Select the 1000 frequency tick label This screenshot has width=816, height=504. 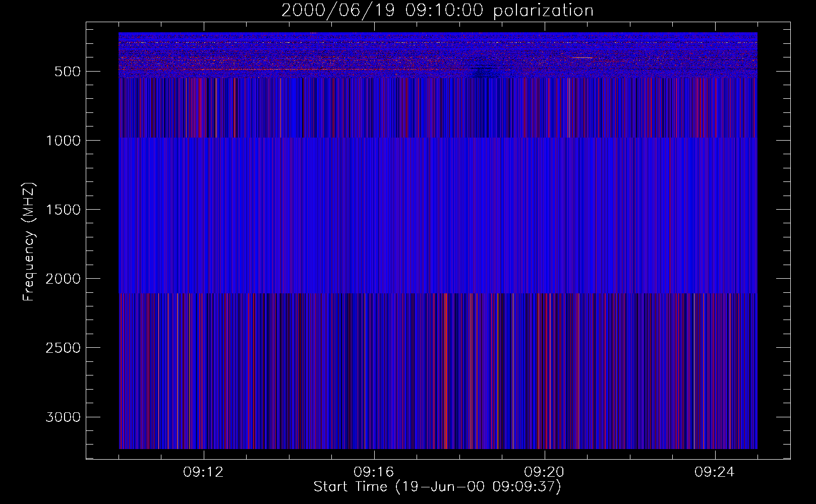pyautogui.click(x=63, y=141)
